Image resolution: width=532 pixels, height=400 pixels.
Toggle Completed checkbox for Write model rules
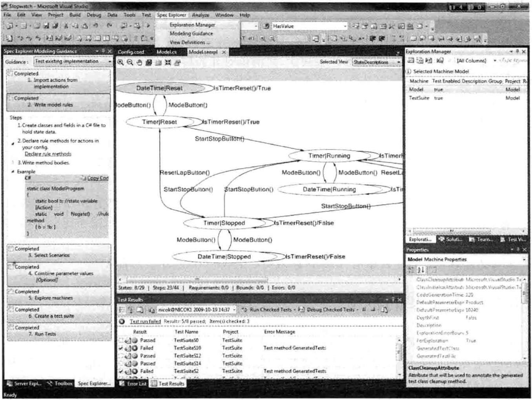pyautogui.click(x=11, y=98)
